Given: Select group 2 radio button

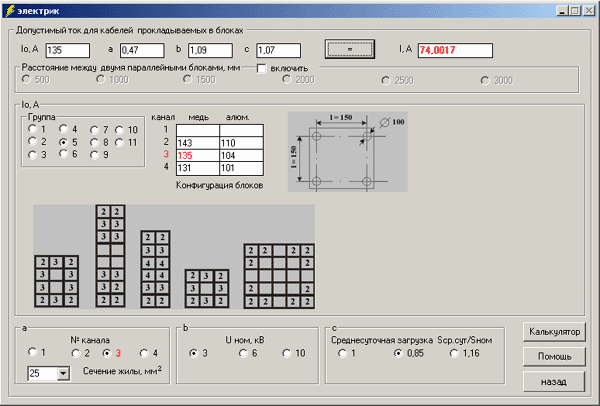Looking at the screenshot, I should [x=33, y=142].
